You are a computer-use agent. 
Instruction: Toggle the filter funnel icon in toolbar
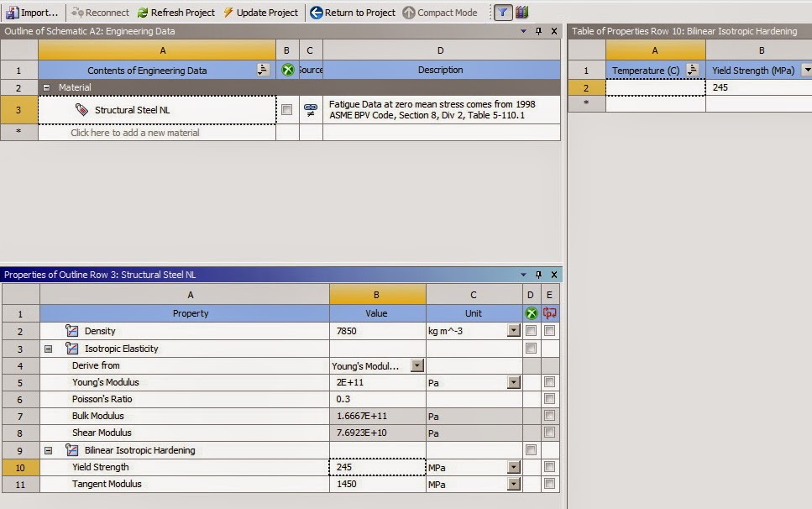click(x=502, y=13)
